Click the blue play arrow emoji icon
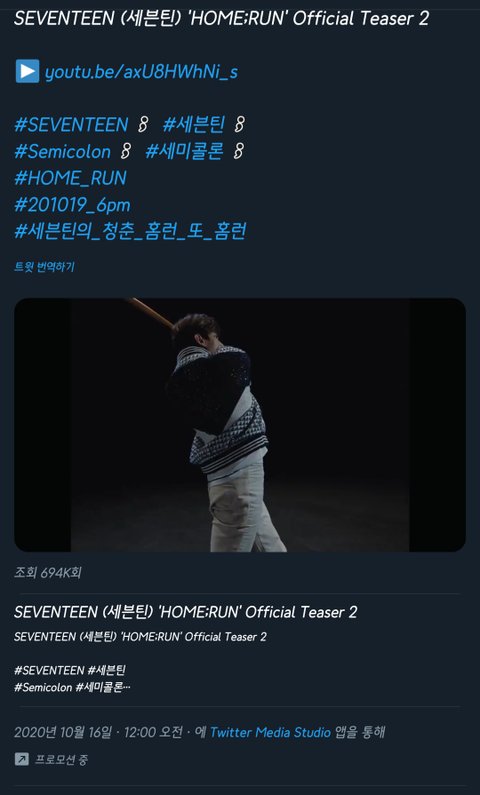 click(x=27, y=71)
